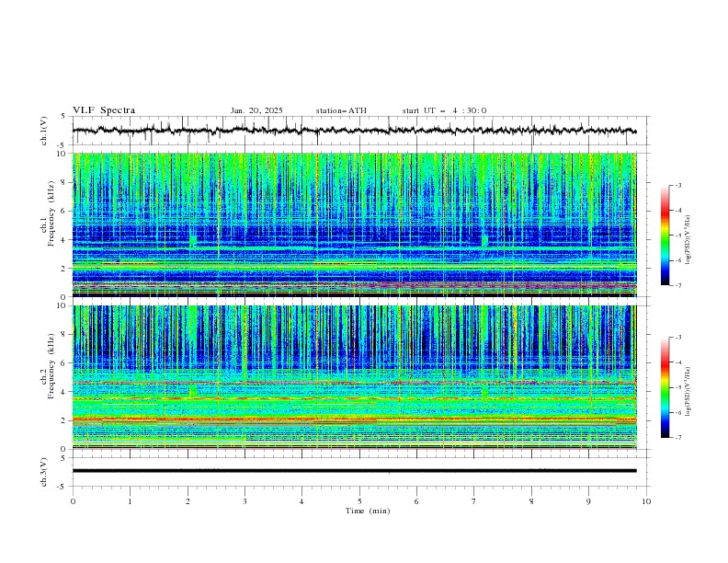This screenshot has height=563, width=728.
Task: Click the ch.3 flat black voltage trace
Action: click(x=354, y=471)
